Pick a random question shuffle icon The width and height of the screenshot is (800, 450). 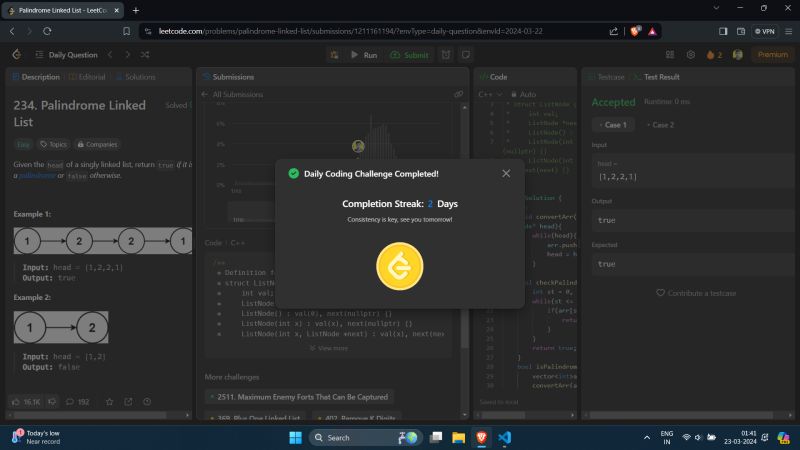(x=145, y=55)
